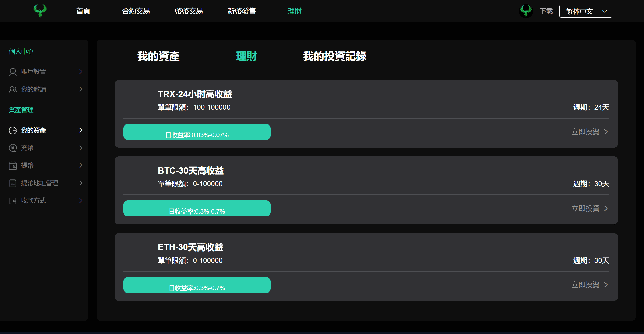Screen dimensions: 644x334
Task: Expand the 我的資產 sidebar chevron
Action: 81,130
